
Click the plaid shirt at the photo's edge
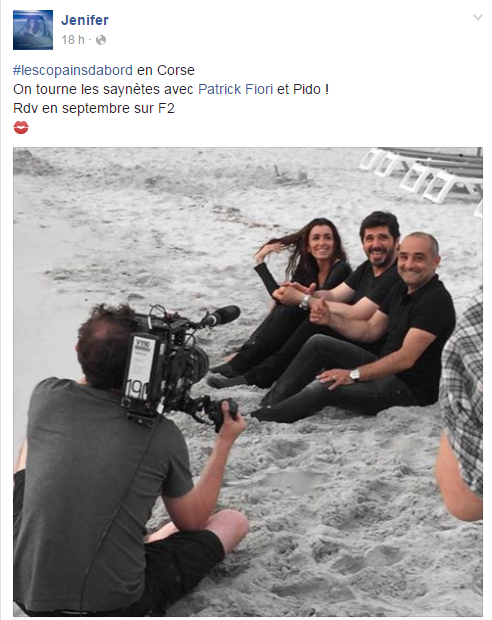pos(464,391)
